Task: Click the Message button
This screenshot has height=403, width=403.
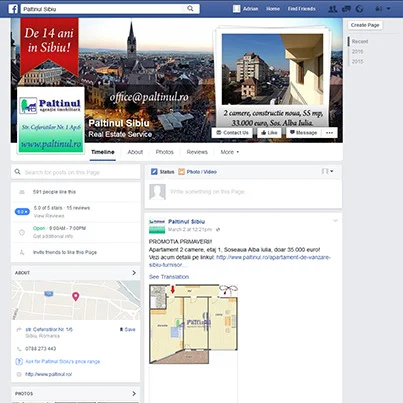Action: (x=303, y=133)
